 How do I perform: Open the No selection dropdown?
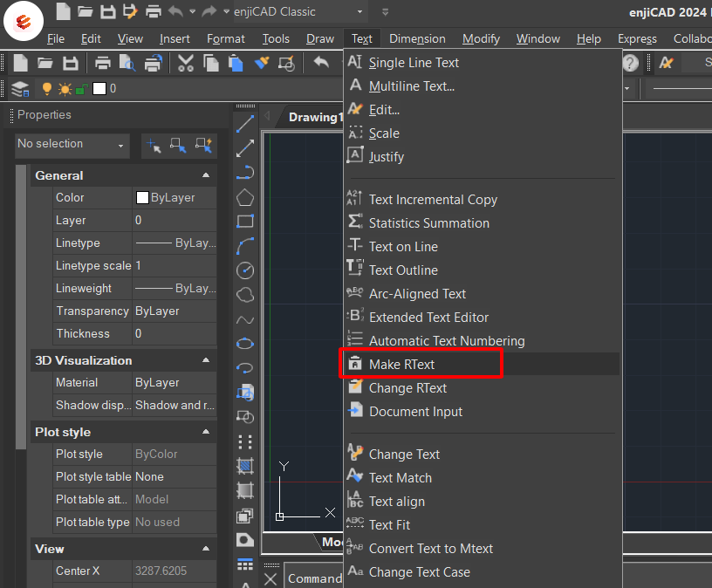coord(72,146)
